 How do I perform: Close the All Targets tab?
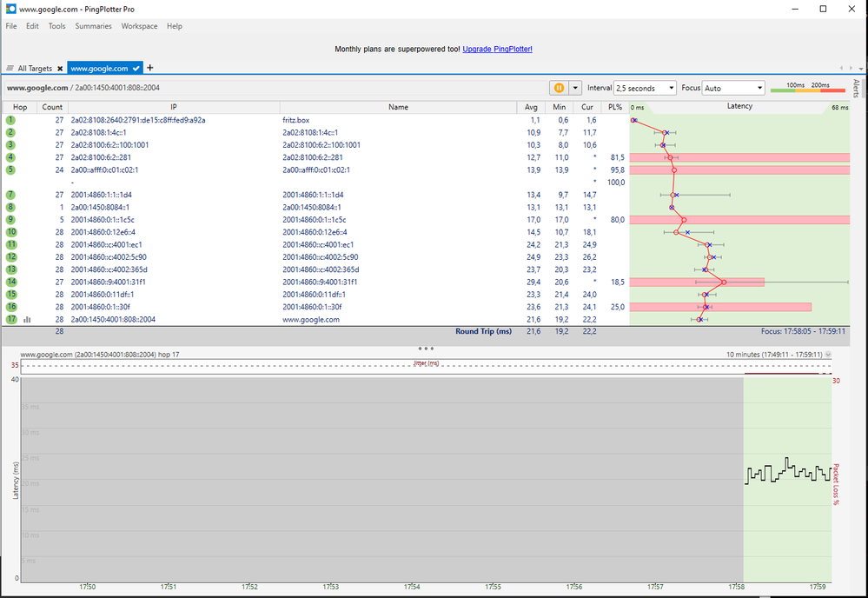(x=60, y=68)
